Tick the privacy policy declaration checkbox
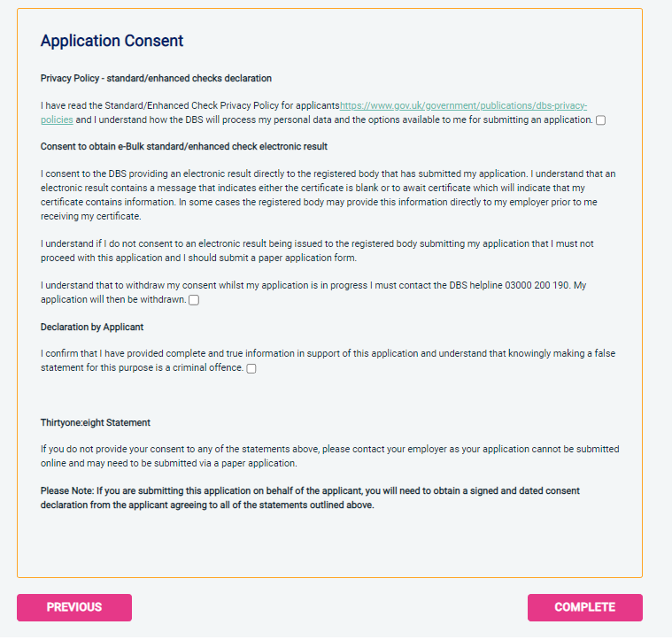The width and height of the screenshot is (672, 640). (601, 120)
